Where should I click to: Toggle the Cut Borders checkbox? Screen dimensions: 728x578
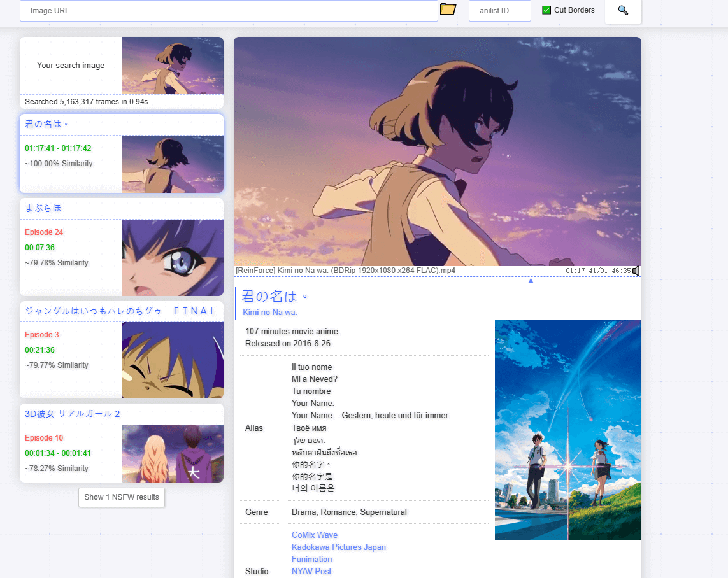click(546, 10)
